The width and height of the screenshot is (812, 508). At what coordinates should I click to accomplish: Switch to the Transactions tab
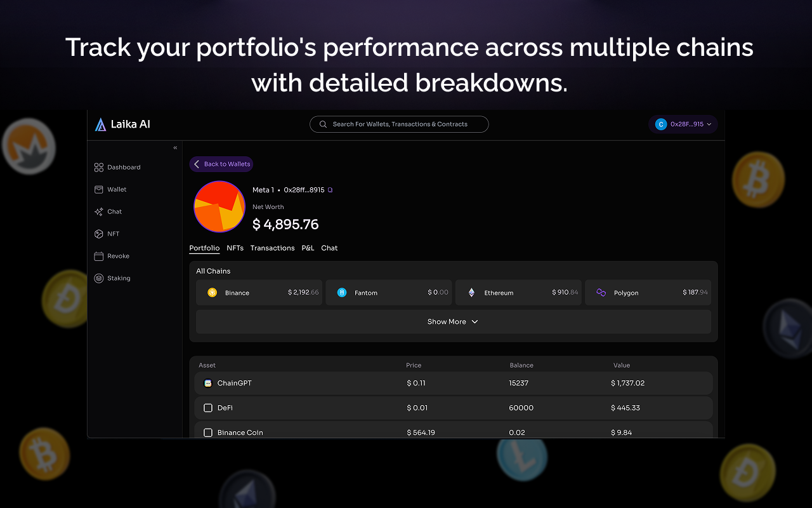272,248
